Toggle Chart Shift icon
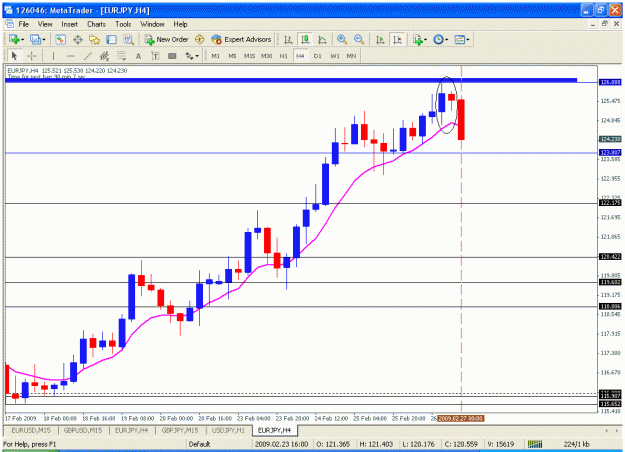 coord(397,39)
